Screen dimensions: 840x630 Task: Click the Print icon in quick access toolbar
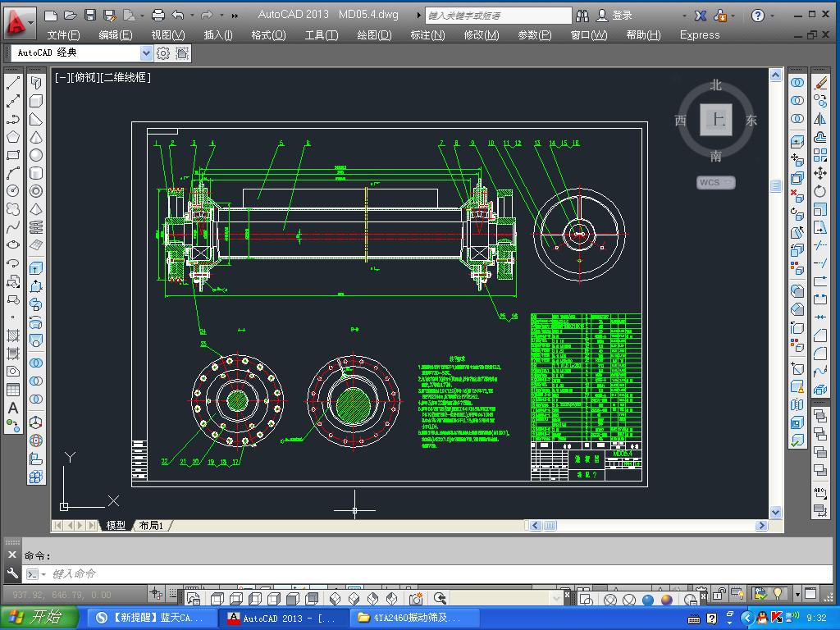(x=158, y=15)
